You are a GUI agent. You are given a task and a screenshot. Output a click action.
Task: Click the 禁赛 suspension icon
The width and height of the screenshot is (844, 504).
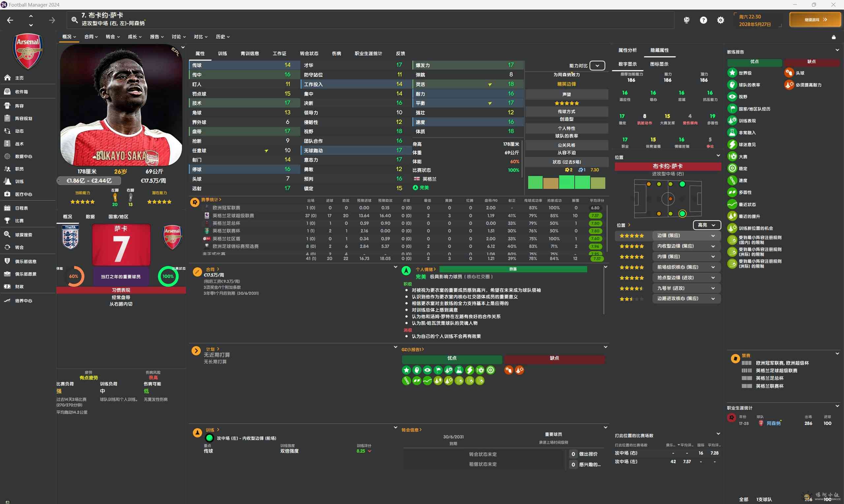(x=735, y=359)
